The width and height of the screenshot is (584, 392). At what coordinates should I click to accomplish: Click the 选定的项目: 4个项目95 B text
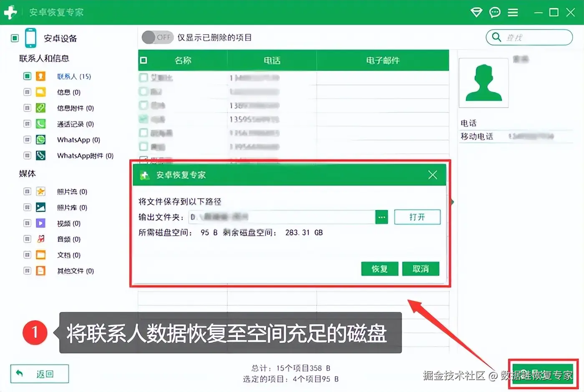(291, 379)
